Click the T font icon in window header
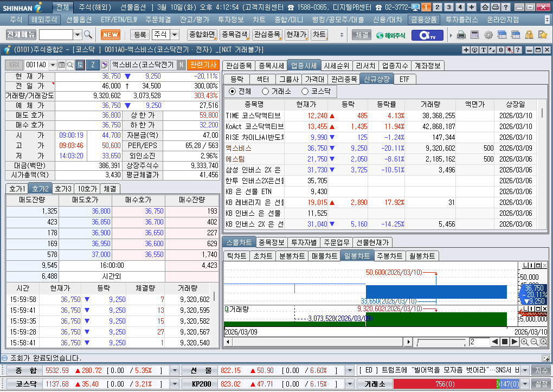The width and height of the screenshot is (553, 392). (x=484, y=50)
